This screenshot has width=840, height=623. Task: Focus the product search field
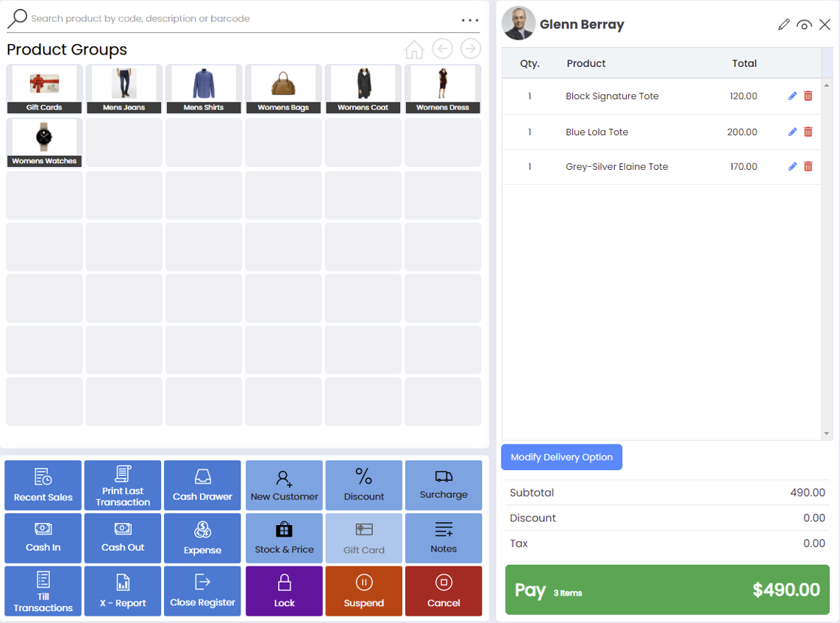click(235, 18)
